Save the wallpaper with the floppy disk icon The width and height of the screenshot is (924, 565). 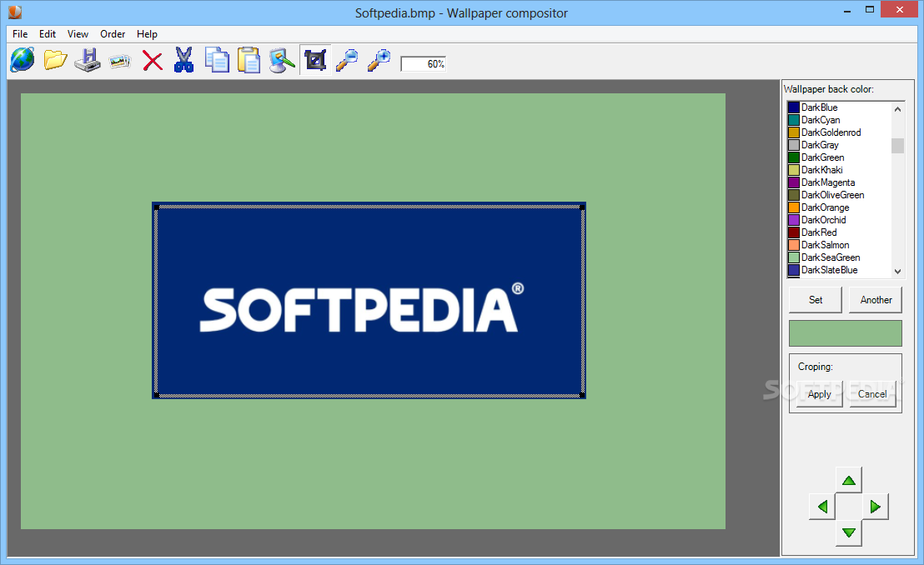88,60
